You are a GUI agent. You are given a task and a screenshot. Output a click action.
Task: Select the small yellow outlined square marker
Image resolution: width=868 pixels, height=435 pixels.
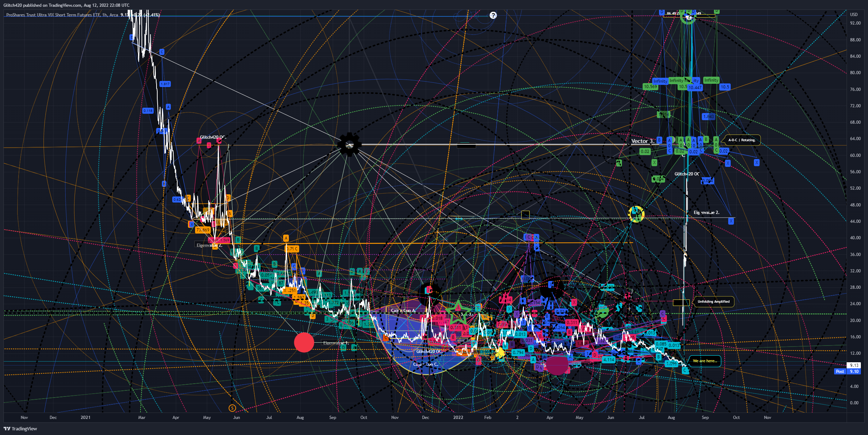pyautogui.click(x=525, y=215)
